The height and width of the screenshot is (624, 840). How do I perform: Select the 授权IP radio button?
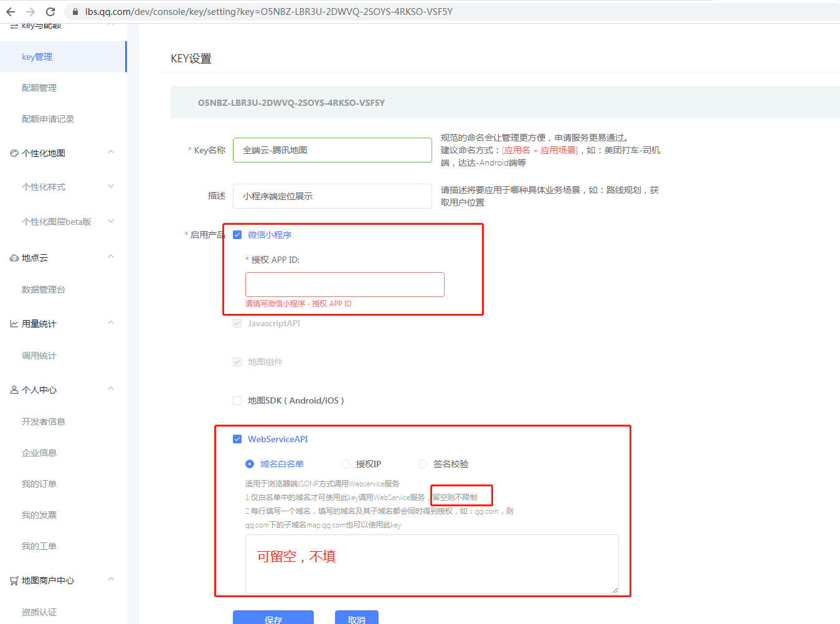346,464
